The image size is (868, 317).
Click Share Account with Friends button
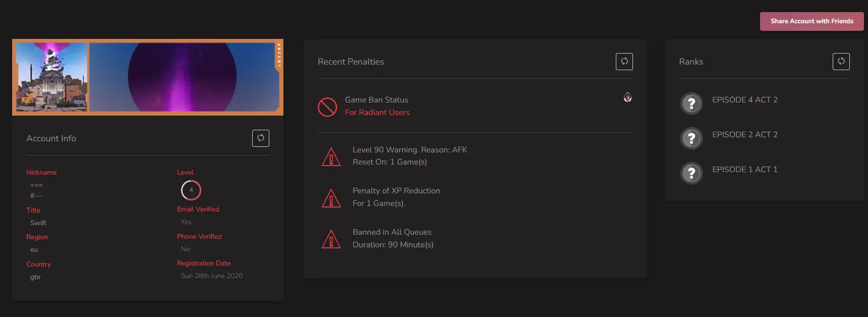pos(812,21)
